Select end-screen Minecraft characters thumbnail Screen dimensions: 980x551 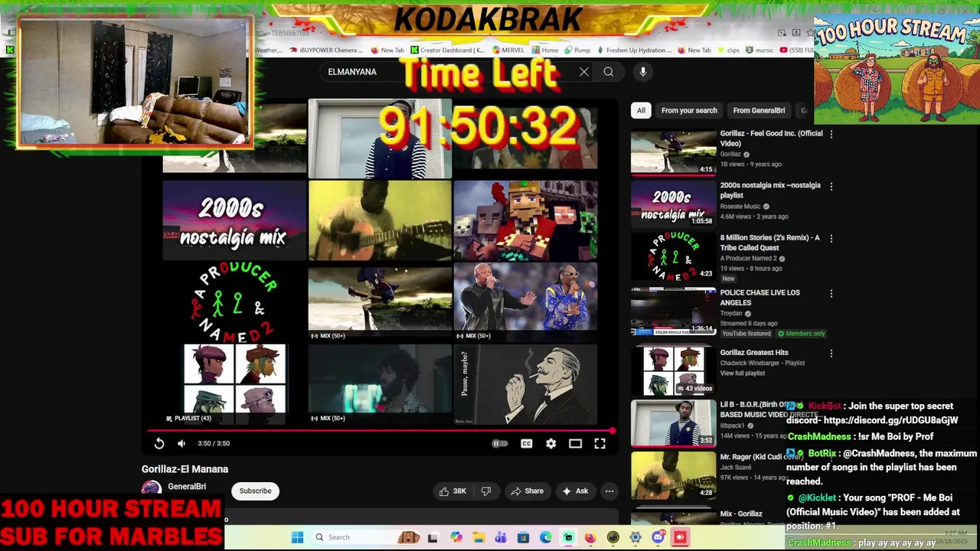coord(525,220)
